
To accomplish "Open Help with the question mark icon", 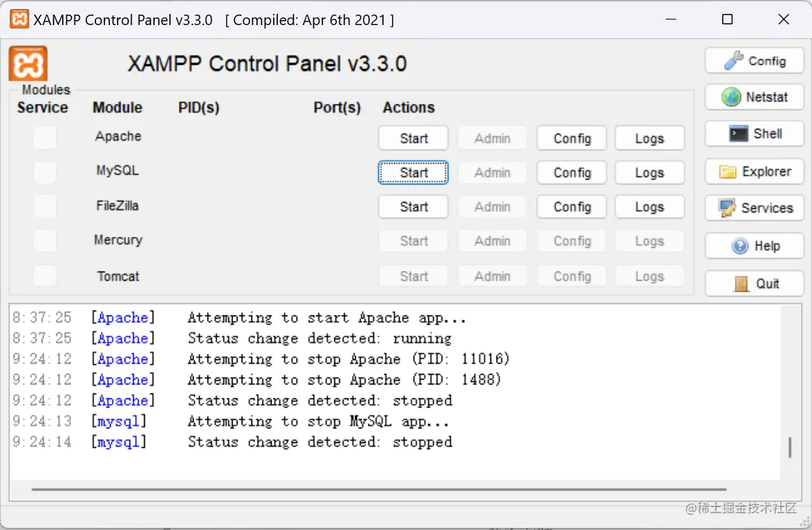I will [x=754, y=246].
